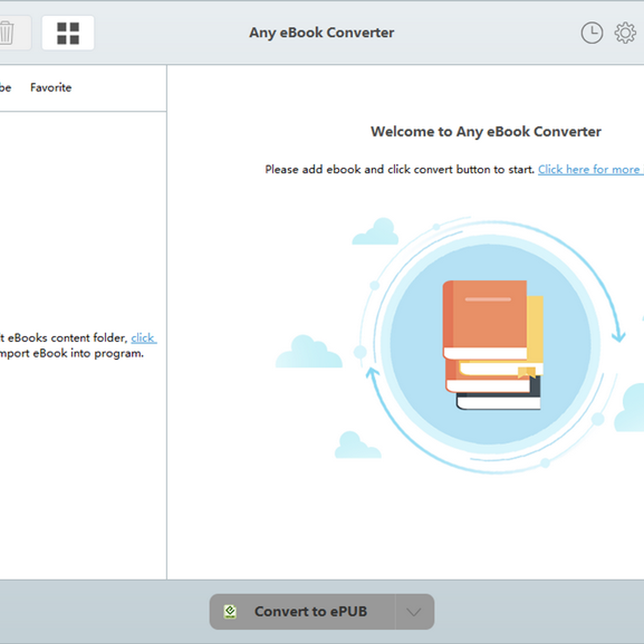Click the trash delete icon
This screenshot has height=644, width=644.
coord(8,33)
